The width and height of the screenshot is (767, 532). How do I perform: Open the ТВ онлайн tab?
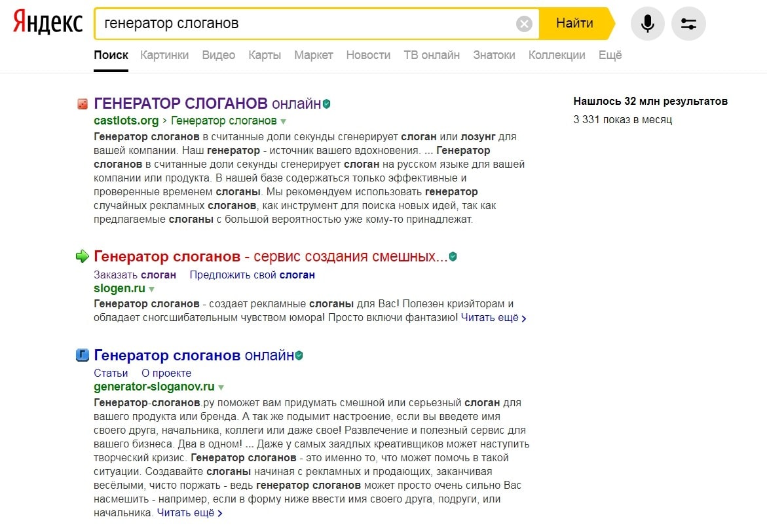pos(432,55)
